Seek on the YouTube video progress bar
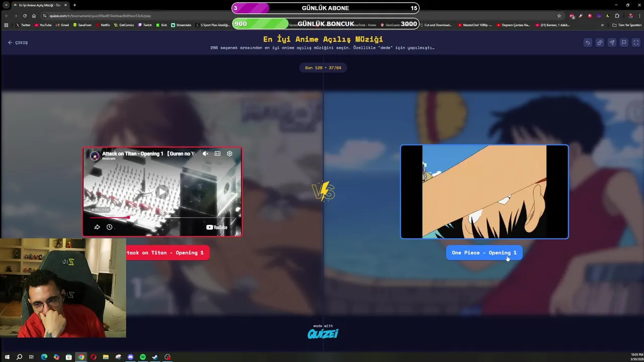 [162, 218]
